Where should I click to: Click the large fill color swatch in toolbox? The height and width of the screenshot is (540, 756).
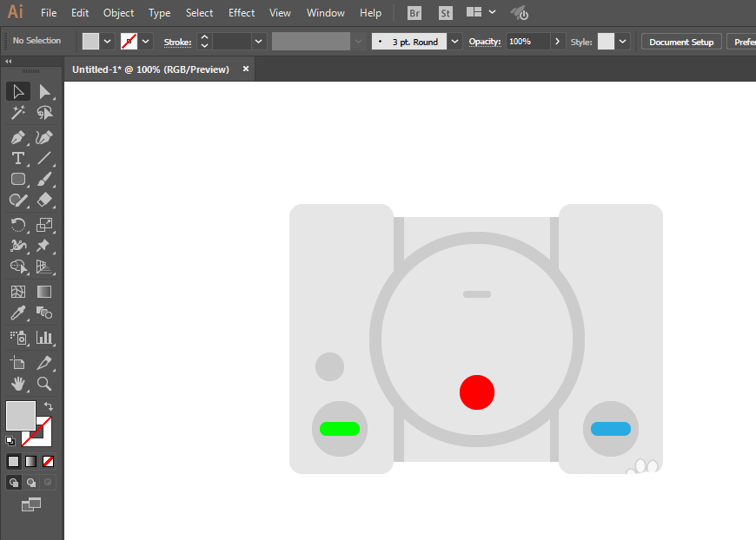click(x=21, y=416)
